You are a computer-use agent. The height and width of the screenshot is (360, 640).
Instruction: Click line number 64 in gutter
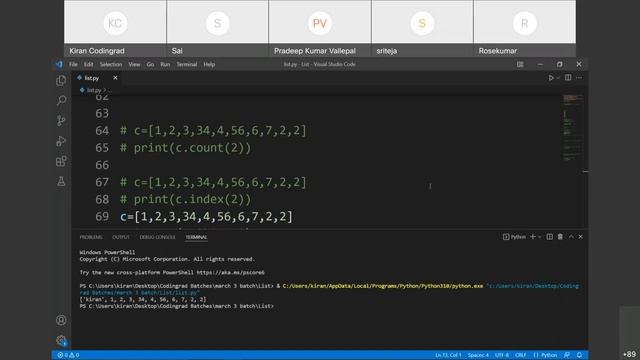[x=102, y=131]
